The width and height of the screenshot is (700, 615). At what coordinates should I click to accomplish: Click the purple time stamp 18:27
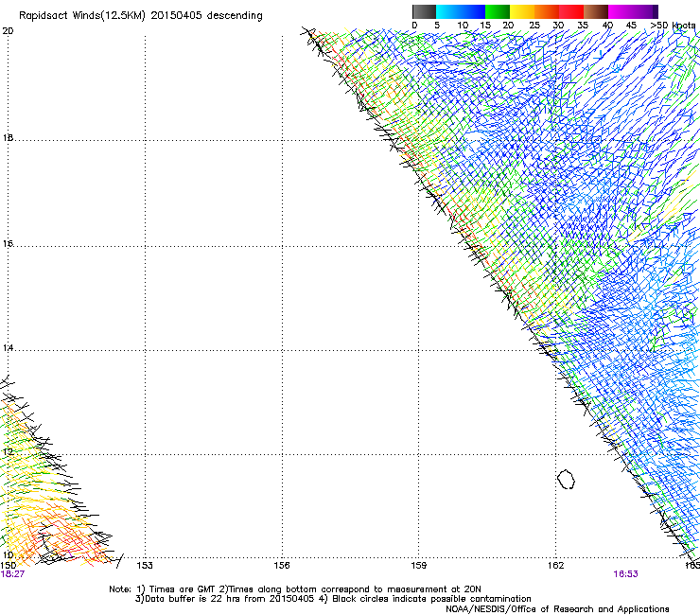[12, 574]
